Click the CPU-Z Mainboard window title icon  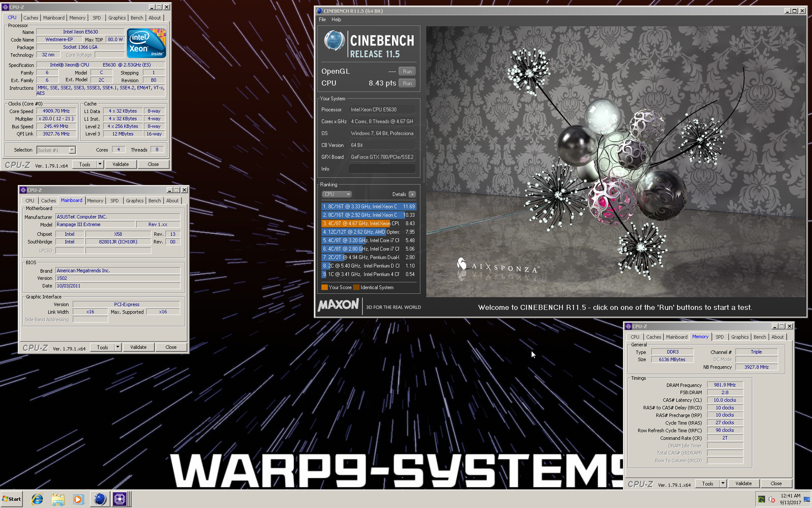23,190
